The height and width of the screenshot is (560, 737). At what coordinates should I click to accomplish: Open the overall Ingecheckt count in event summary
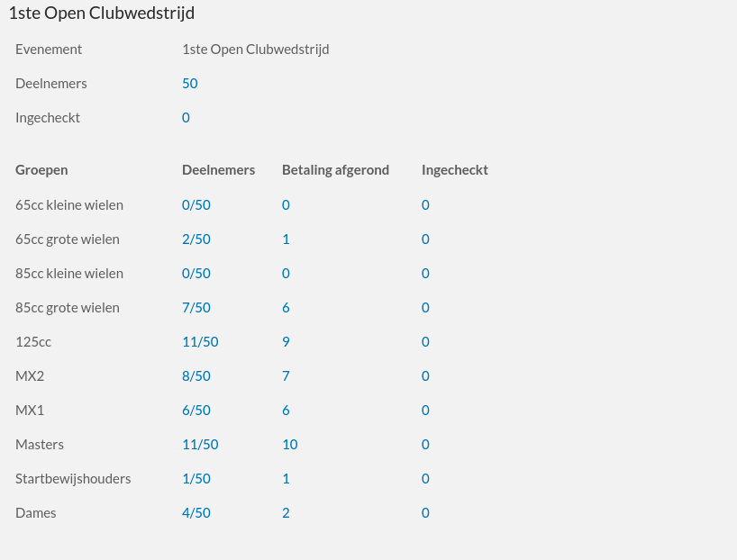[186, 118]
